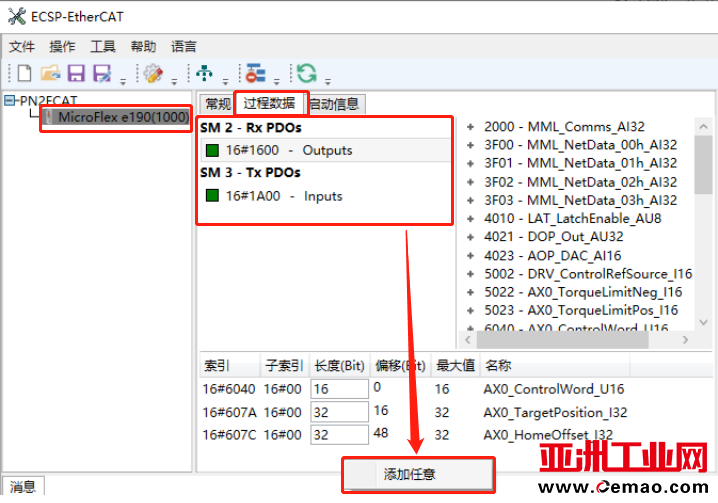Toggle green box for 16#1A00 Inputs

pyautogui.click(x=212, y=196)
